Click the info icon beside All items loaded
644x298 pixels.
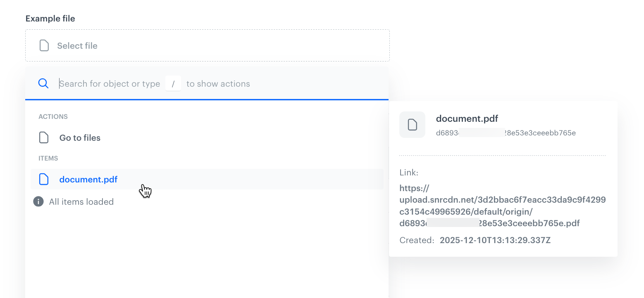click(x=38, y=201)
